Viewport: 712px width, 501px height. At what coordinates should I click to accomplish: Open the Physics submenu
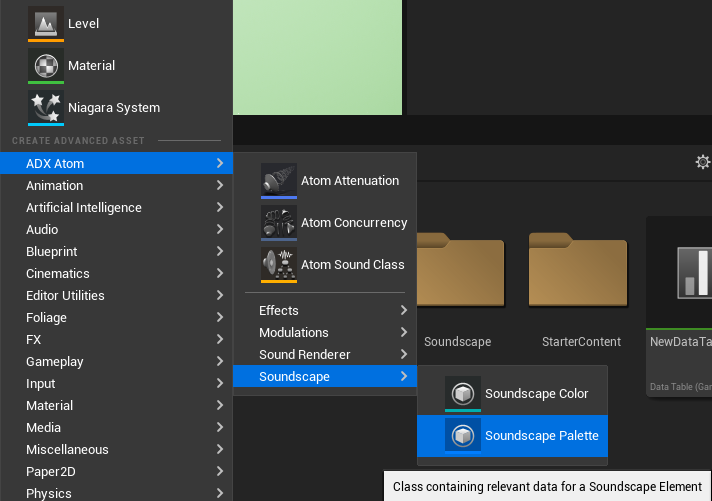(116, 492)
